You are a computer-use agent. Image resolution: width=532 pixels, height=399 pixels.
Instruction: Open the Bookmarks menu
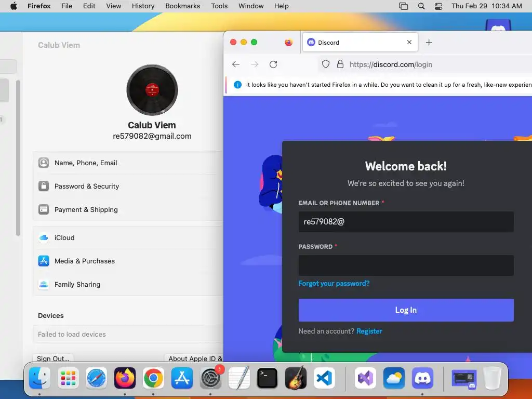tap(182, 6)
